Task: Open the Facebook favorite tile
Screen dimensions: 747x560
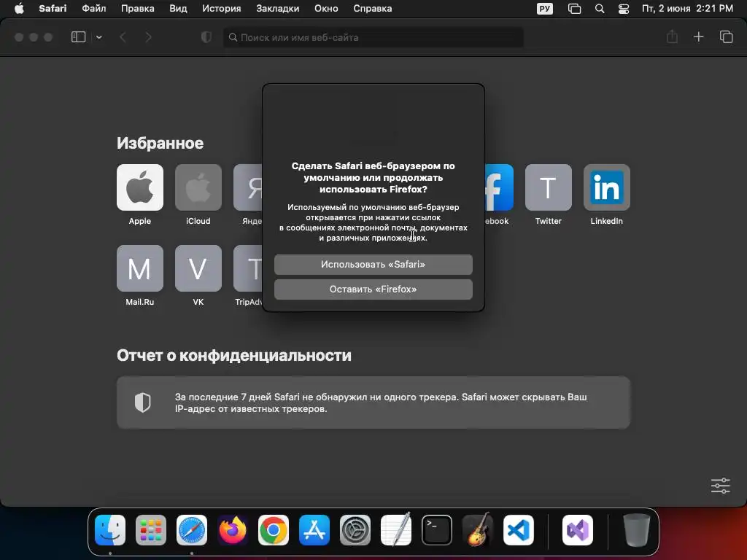Action: click(x=499, y=187)
